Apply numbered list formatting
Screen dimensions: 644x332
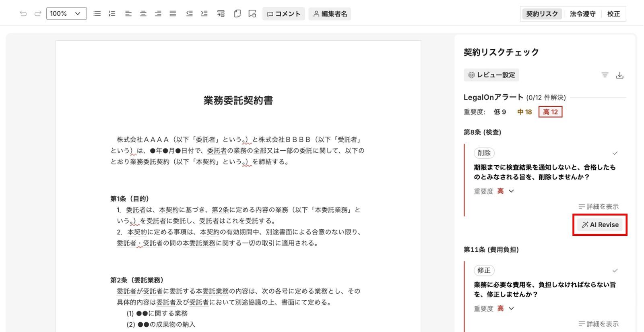112,14
